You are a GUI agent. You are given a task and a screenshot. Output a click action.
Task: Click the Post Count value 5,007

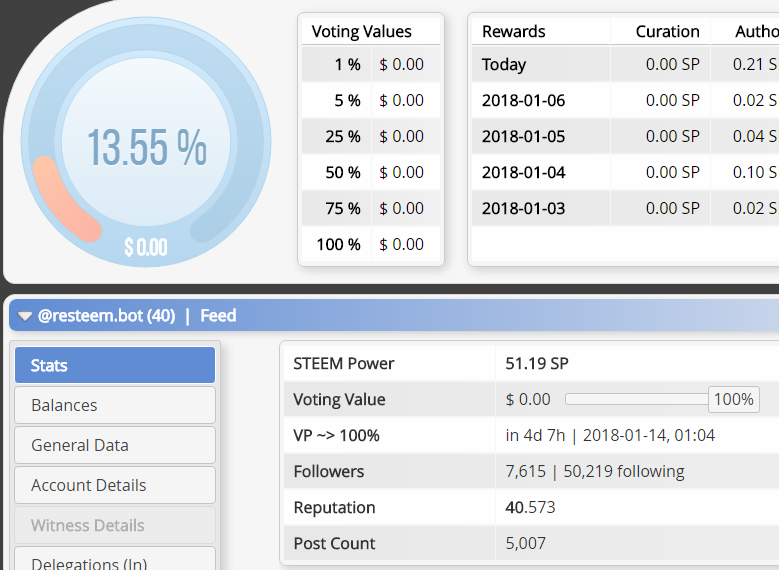[x=526, y=543]
